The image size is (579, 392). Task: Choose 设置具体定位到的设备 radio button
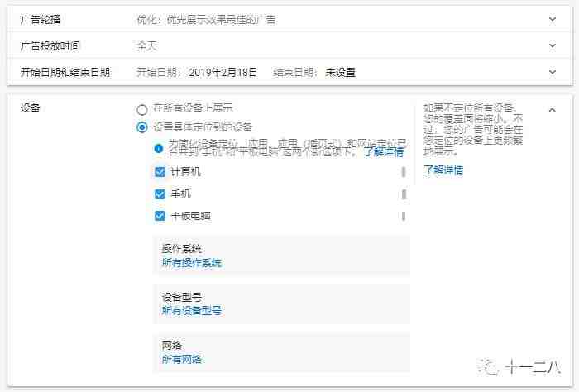(142, 127)
